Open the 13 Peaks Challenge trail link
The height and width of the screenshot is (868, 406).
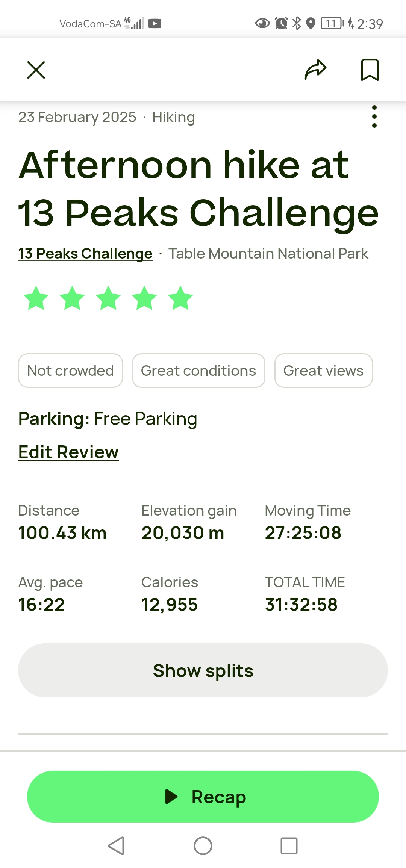[85, 254]
